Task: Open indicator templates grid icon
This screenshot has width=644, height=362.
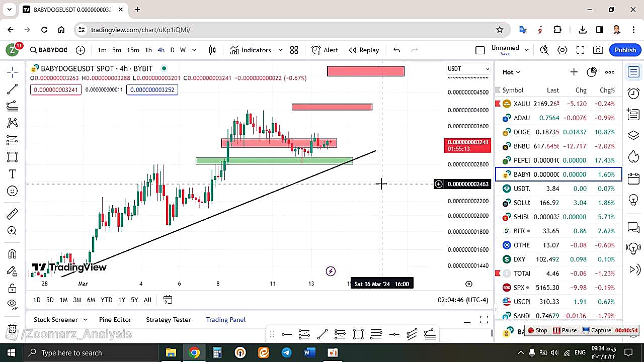Action: pyautogui.click(x=294, y=50)
